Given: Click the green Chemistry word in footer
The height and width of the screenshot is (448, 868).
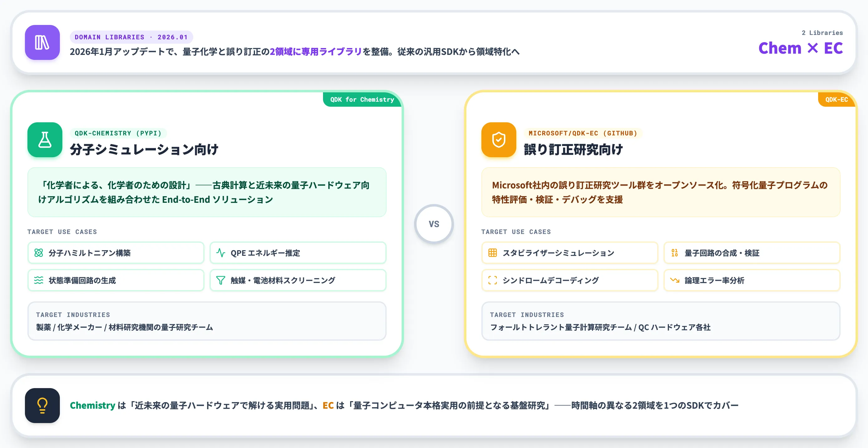Looking at the screenshot, I should [x=93, y=405].
